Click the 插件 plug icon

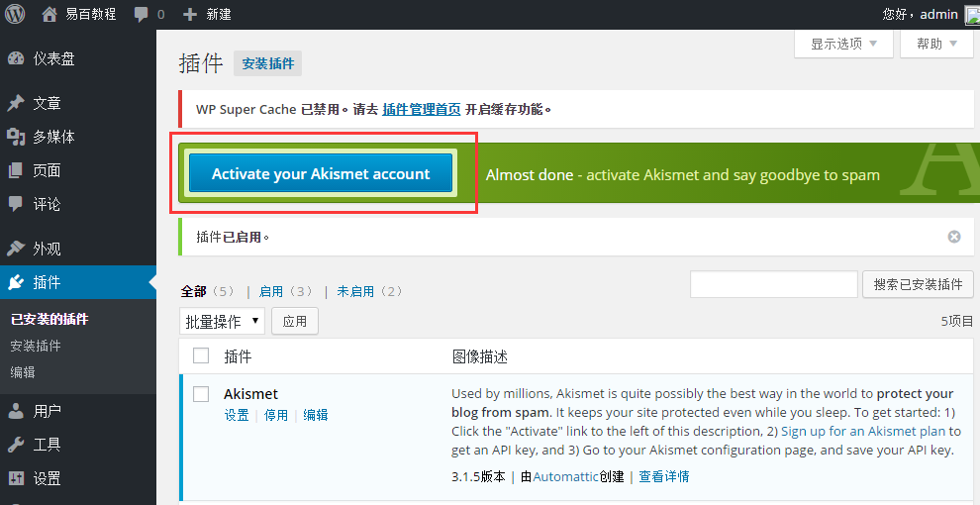point(16,282)
